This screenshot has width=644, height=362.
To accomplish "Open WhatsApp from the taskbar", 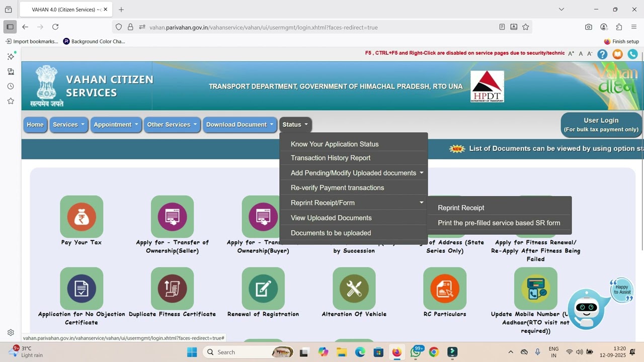I will 416,352.
